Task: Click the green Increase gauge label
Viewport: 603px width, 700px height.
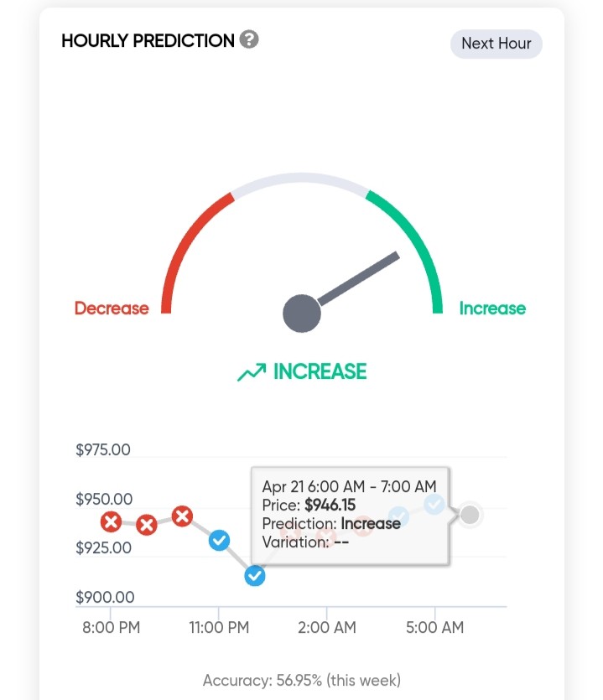Action: coord(492,309)
